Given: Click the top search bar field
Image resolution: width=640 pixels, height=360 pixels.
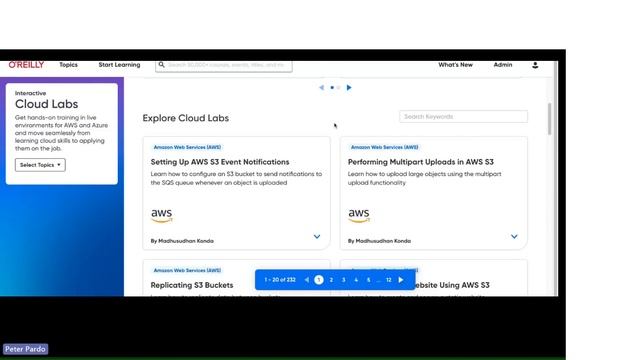Looking at the screenshot, I should click(x=224, y=65).
